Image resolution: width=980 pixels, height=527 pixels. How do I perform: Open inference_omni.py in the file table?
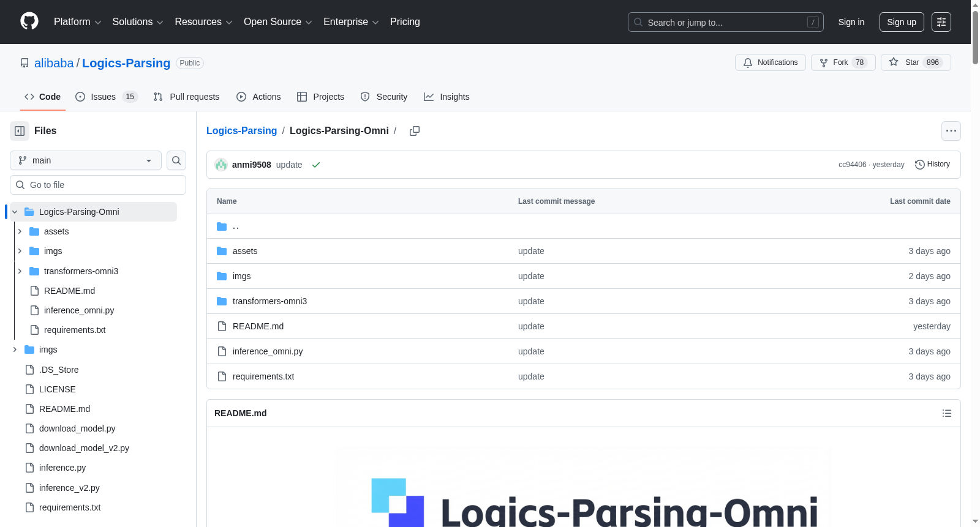click(268, 351)
